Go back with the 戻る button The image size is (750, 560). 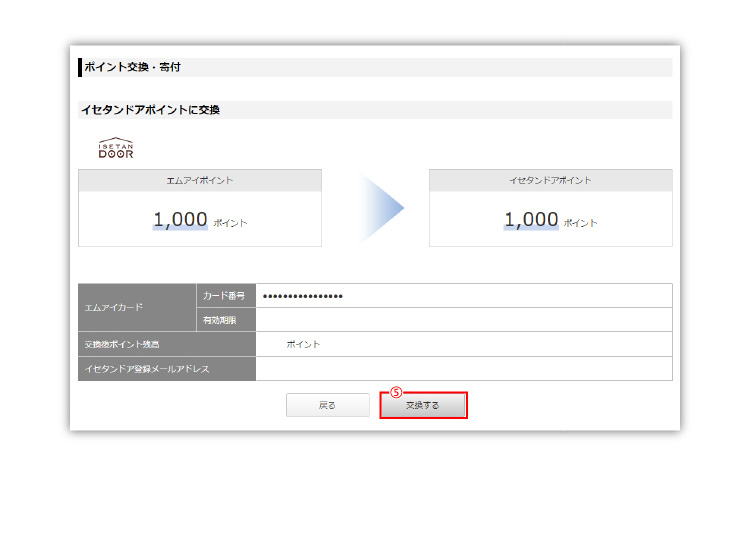[328, 405]
